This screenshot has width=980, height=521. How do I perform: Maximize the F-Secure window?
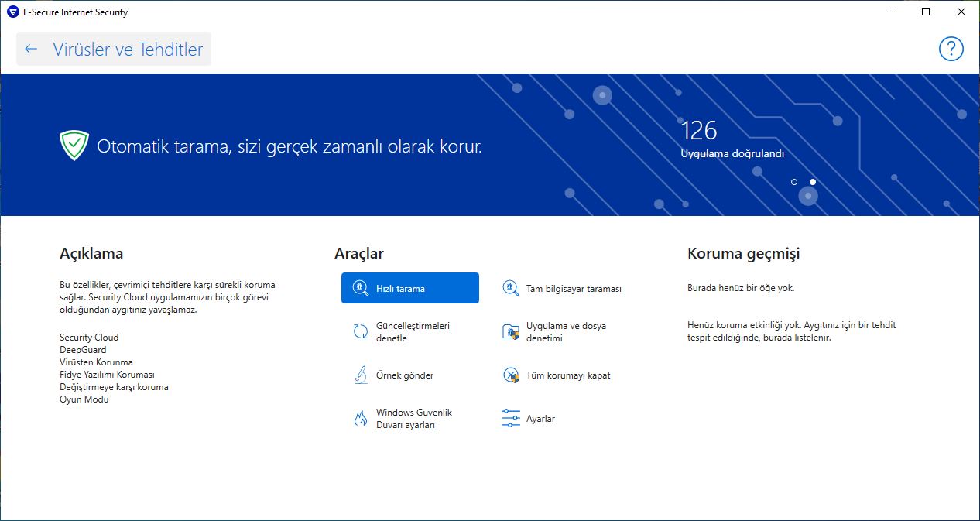pos(926,12)
